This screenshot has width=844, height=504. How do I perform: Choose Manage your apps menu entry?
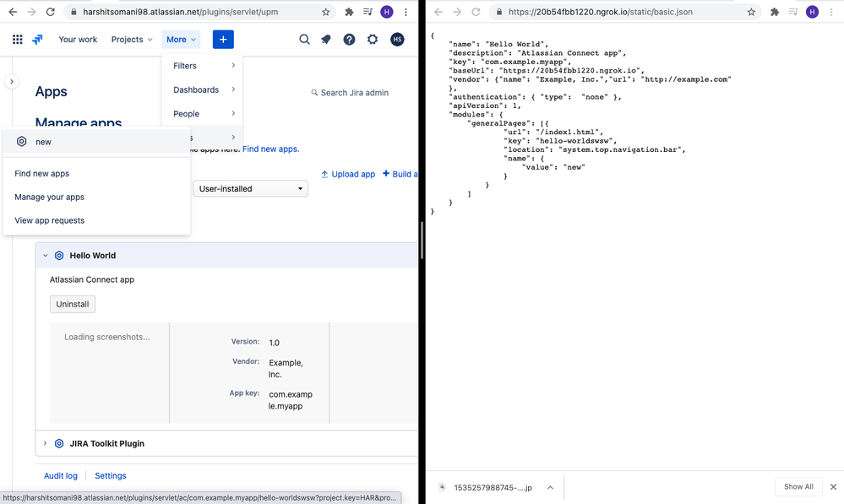point(97,197)
